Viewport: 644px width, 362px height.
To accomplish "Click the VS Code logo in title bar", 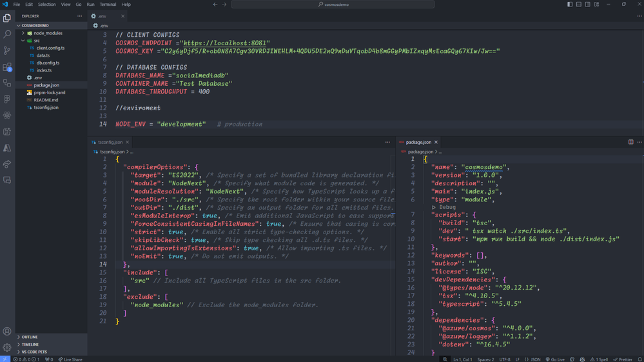I will [5, 4].
